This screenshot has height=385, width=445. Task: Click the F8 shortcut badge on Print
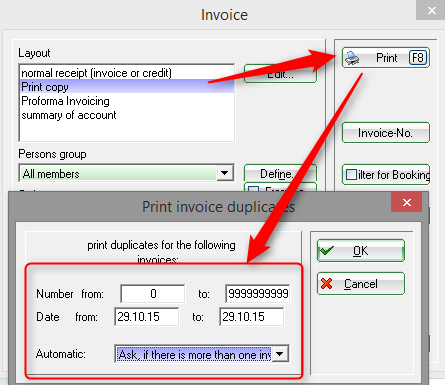pyautogui.click(x=418, y=58)
